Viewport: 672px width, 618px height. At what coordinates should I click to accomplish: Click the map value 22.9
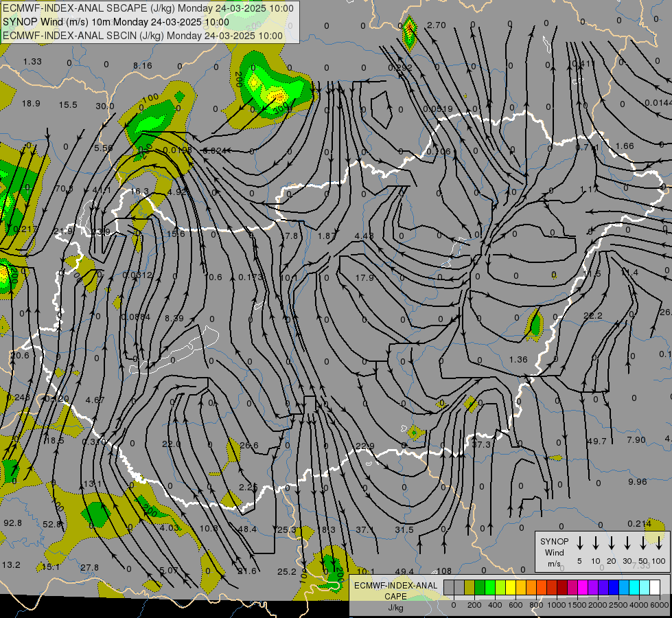(x=364, y=446)
